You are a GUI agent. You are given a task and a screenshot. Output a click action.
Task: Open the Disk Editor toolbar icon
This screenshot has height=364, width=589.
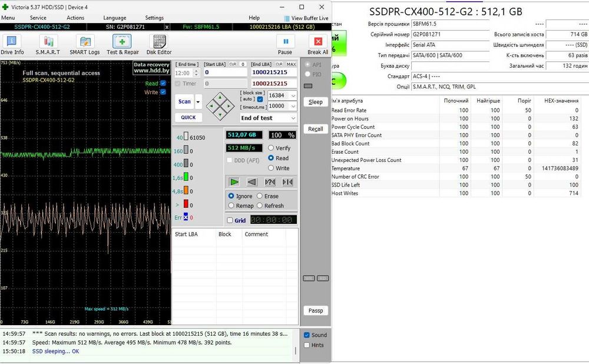(159, 41)
